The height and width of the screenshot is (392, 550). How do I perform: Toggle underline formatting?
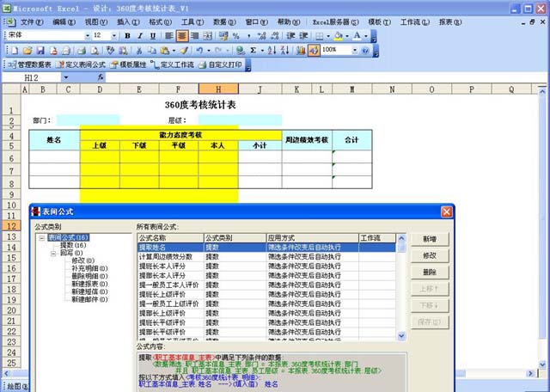click(x=153, y=35)
